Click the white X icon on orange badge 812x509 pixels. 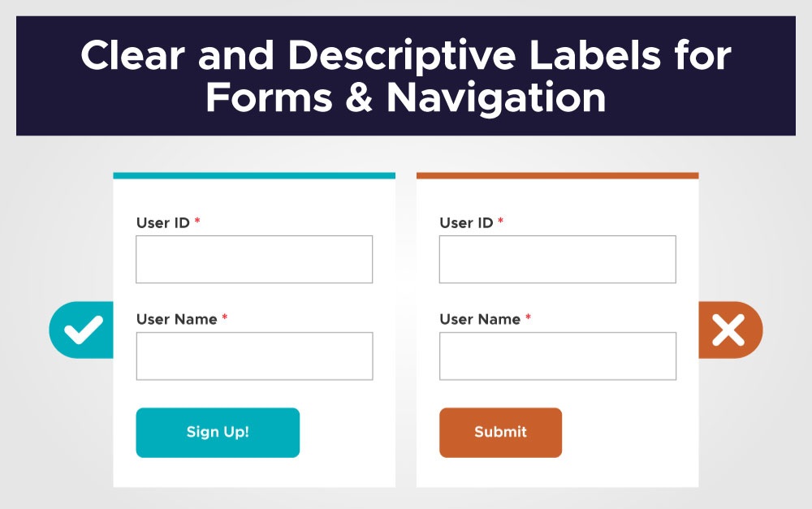pos(728,330)
